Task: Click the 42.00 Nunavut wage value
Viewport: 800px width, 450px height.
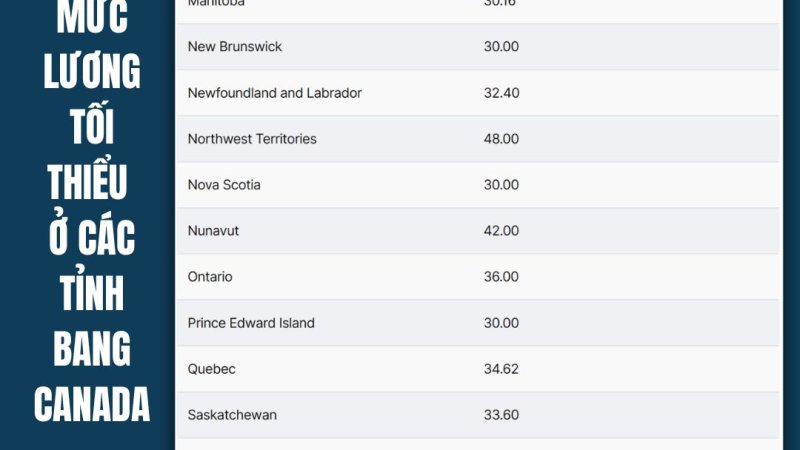Action: 501,231
